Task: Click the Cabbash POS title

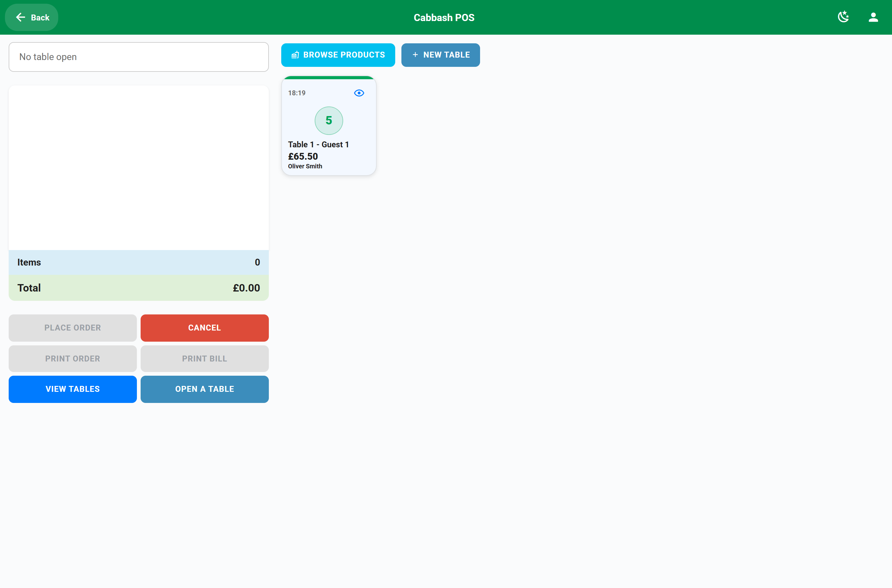Action: [444, 18]
